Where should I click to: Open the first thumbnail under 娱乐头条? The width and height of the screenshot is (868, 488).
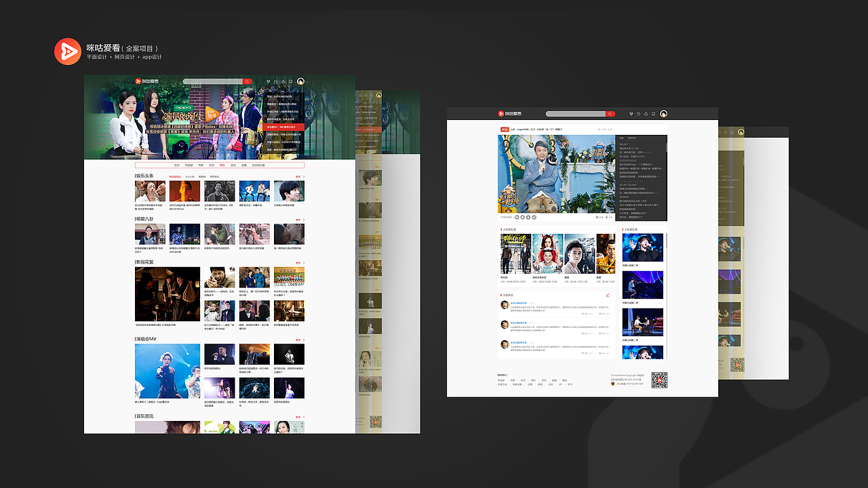click(150, 191)
